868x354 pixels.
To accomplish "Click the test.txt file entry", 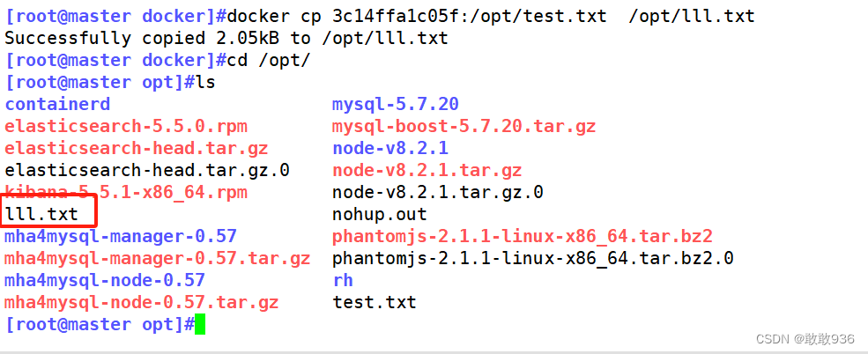I will pyautogui.click(x=374, y=302).
